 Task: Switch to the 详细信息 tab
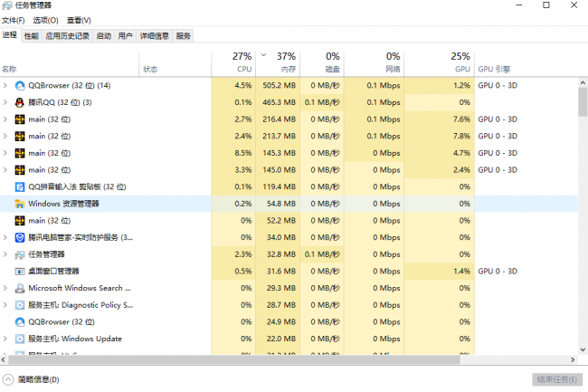pos(155,36)
